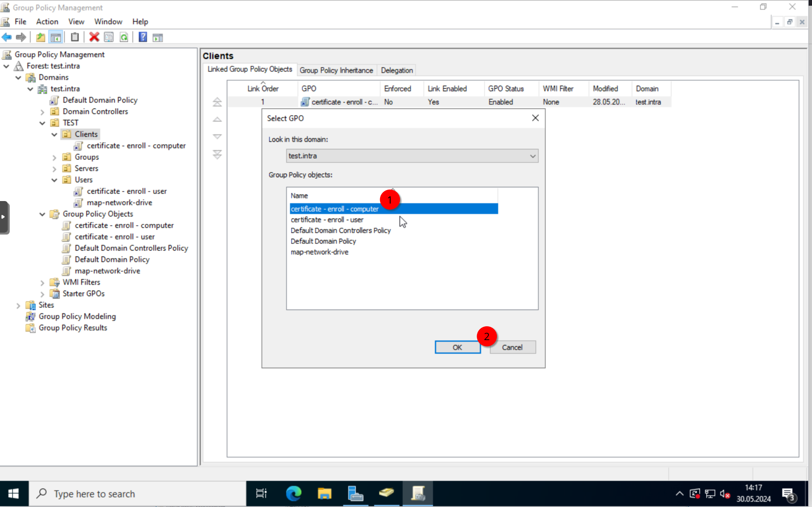The height and width of the screenshot is (507, 812).
Task: Click the blue Help toolbar icon
Action: (143, 38)
